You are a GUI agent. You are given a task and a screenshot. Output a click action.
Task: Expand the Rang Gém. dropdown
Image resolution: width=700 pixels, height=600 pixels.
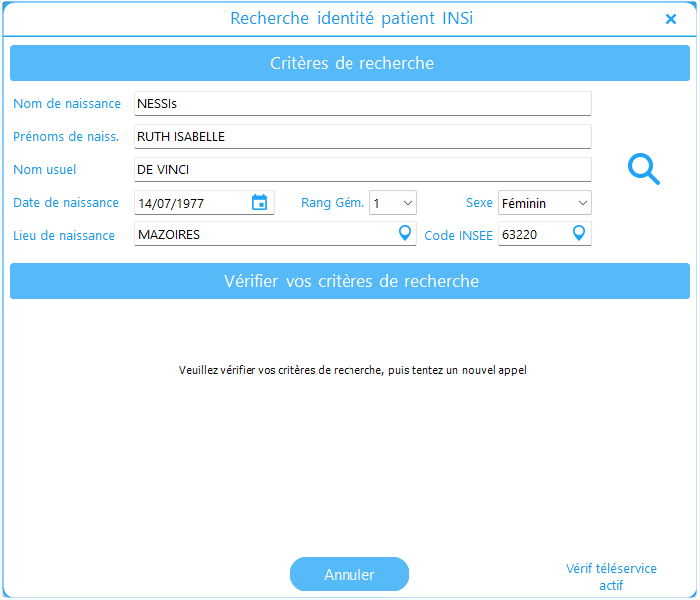392,203
